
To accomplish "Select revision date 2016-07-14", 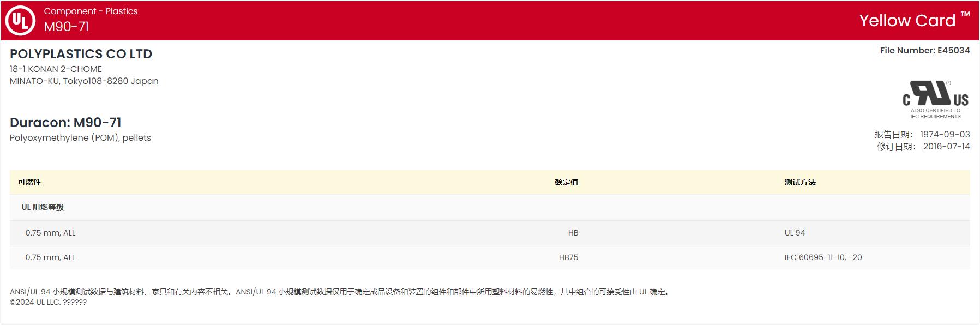I will point(947,147).
